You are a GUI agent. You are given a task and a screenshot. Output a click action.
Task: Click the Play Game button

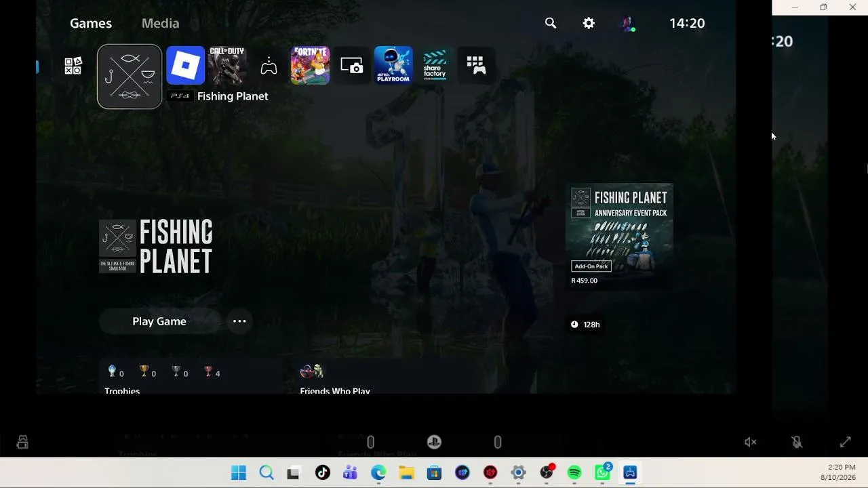click(x=159, y=321)
